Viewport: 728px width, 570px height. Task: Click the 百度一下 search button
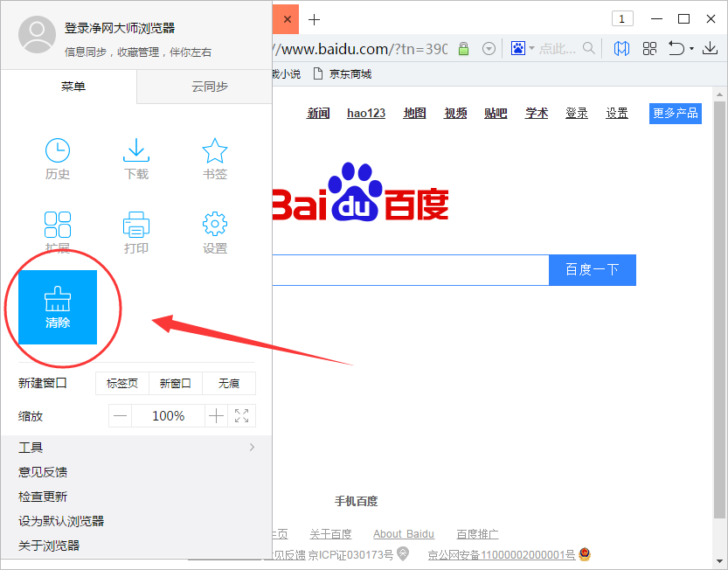[592, 269]
